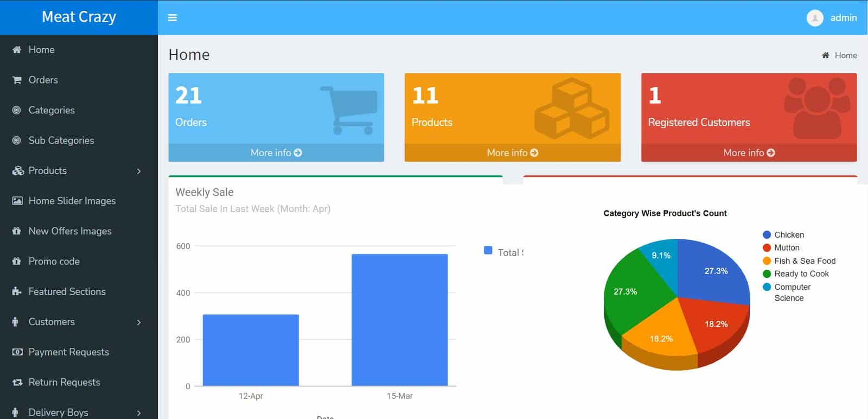
Task: Toggle the sidebar with the hamburger icon
Action: (x=173, y=18)
